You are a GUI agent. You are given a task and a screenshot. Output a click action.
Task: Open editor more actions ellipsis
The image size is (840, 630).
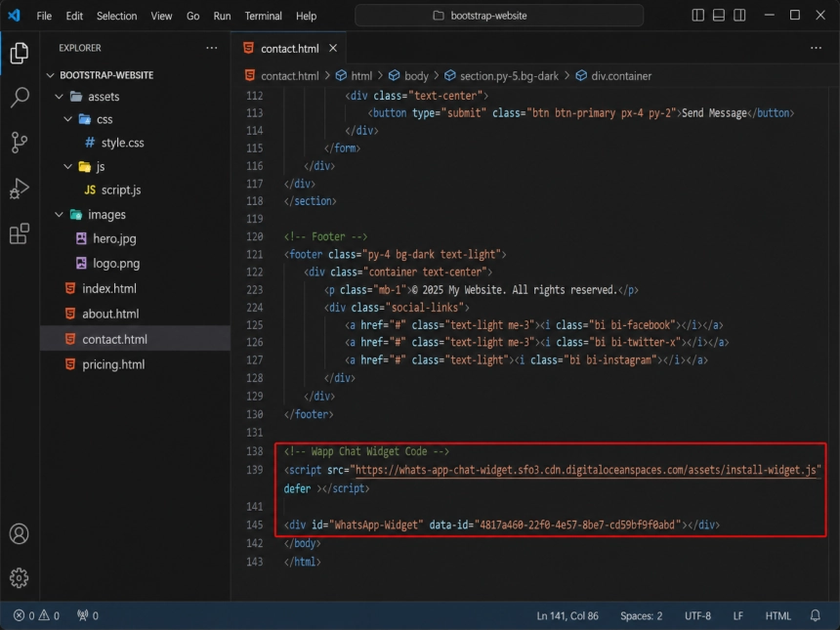point(816,48)
